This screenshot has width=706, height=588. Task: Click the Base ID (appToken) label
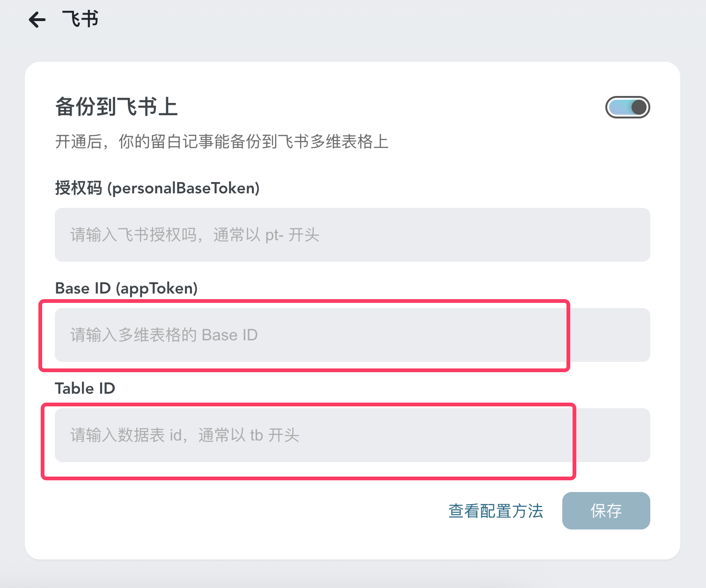coord(126,288)
